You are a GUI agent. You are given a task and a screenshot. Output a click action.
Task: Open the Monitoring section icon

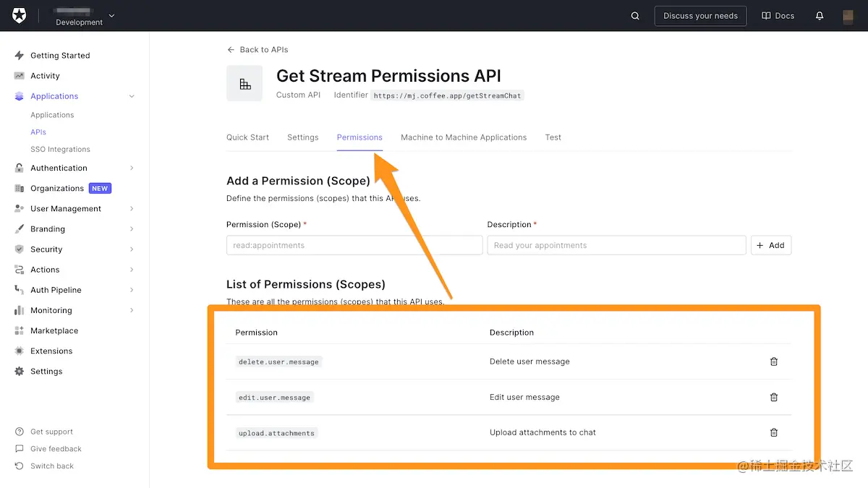click(17, 310)
